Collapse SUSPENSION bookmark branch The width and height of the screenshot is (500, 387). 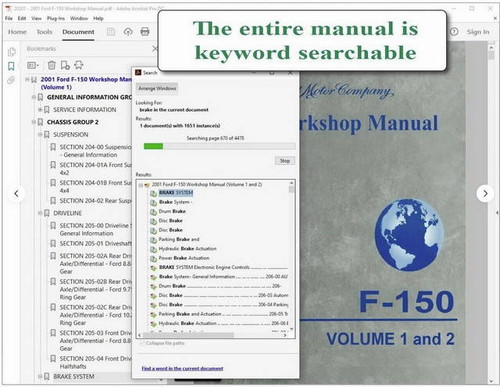(40, 134)
